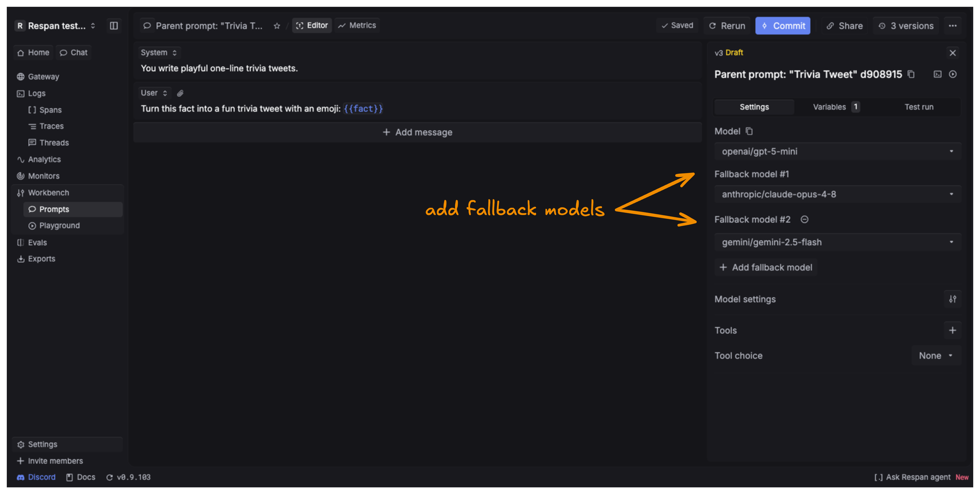Click the {{fact}} variable token

pos(363,109)
